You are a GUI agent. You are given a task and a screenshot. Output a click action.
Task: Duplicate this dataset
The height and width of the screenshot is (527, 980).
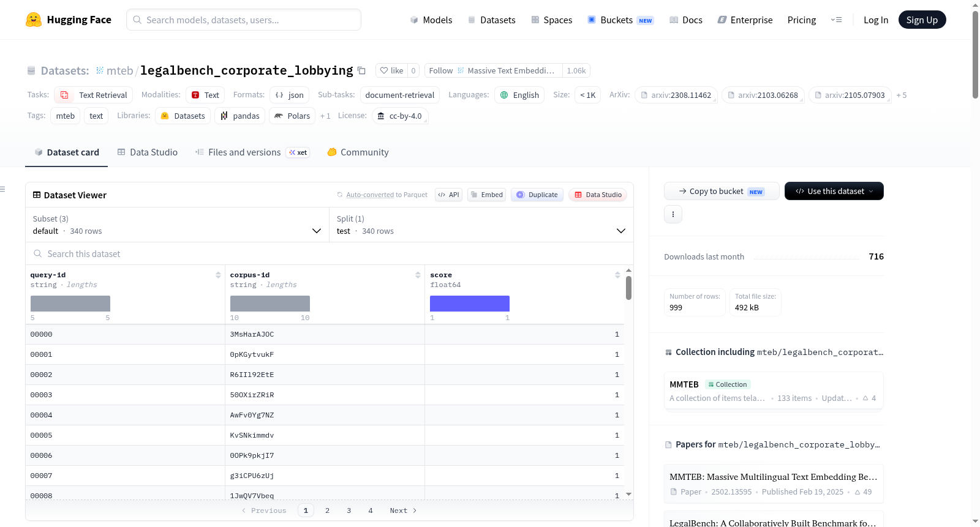pos(537,195)
